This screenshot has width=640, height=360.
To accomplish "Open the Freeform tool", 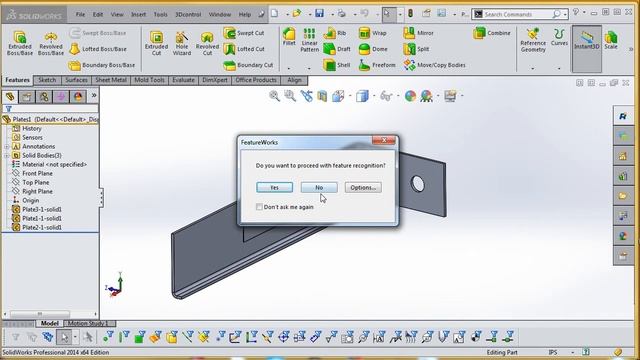I will [x=377, y=65].
